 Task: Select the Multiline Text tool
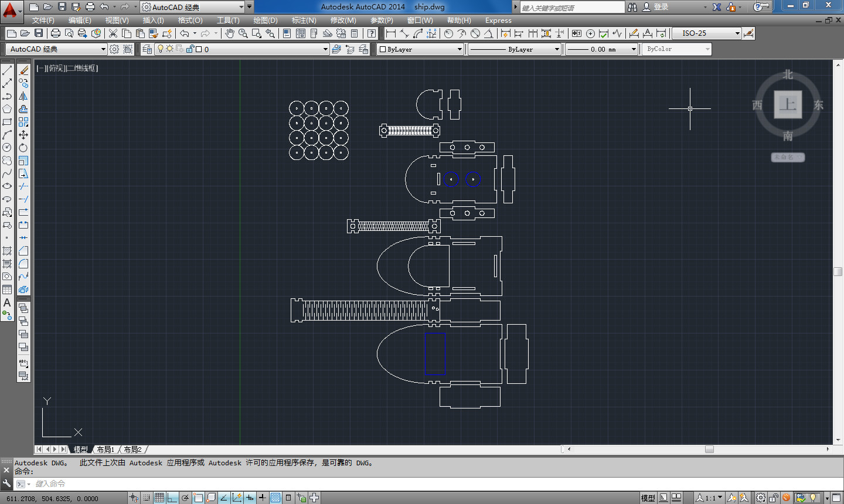click(x=7, y=302)
